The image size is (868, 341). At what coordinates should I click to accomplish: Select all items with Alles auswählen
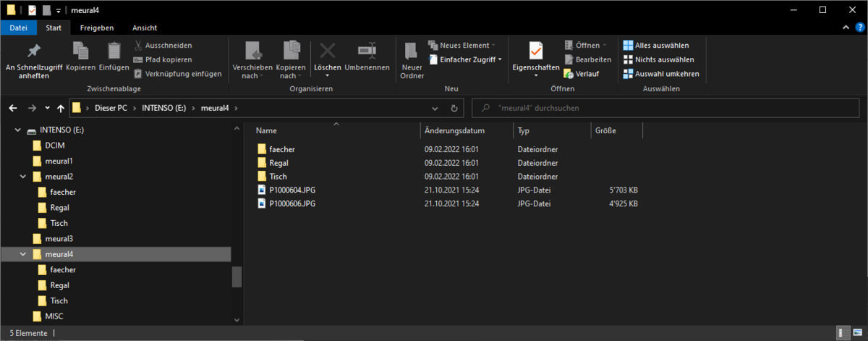click(655, 45)
